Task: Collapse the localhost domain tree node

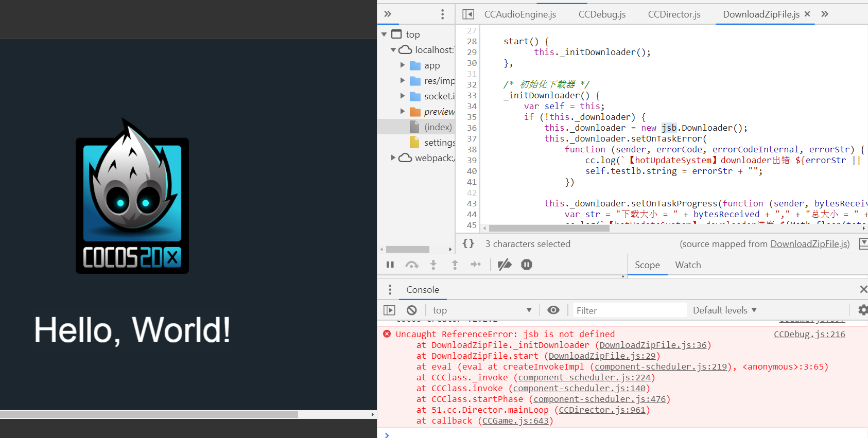Action: [x=393, y=50]
